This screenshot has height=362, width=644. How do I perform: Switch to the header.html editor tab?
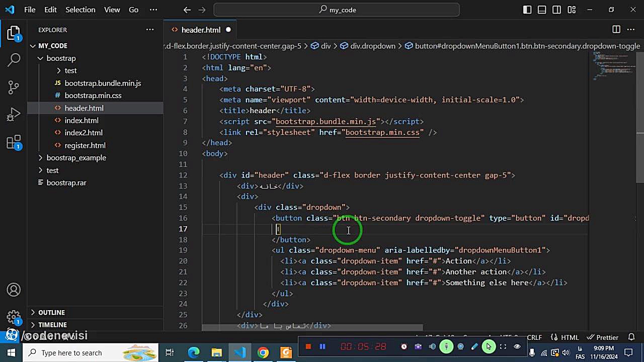(x=201, y=30)
